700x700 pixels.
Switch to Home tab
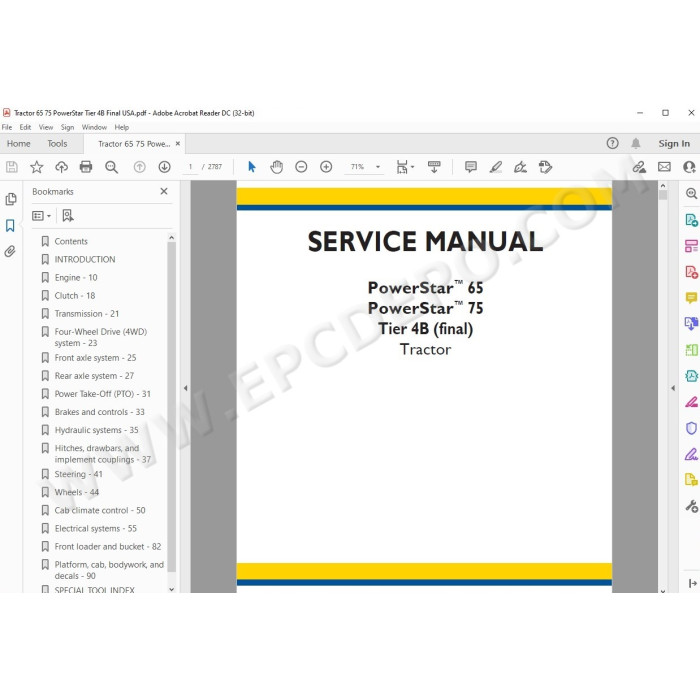(x=19, y=144)
